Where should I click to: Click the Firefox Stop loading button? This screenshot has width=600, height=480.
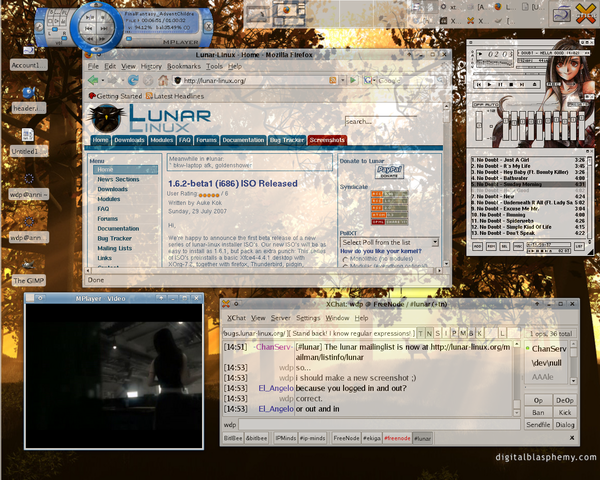(x=148, y=80)
